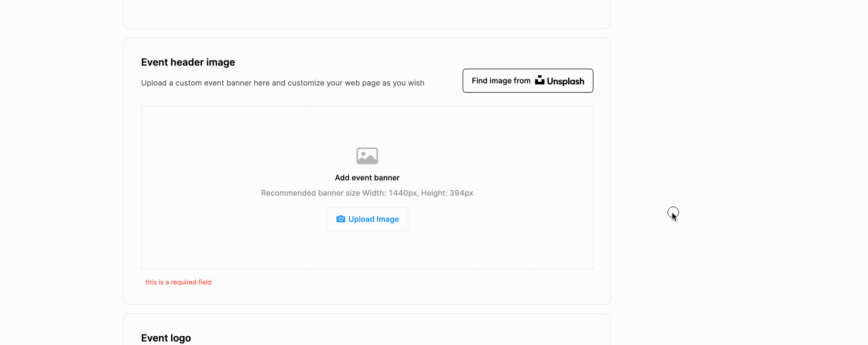Image resolution: width=868 pixels, height=345 pixels.
Task: Select the 'Upload Image' blue label text
Action: [x=374, y=219]
